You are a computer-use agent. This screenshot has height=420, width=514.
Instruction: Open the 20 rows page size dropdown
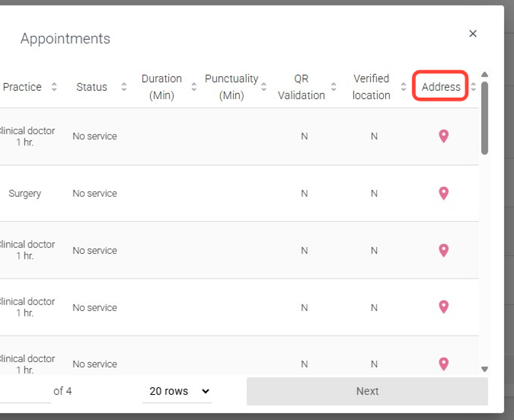click(177, 391)
